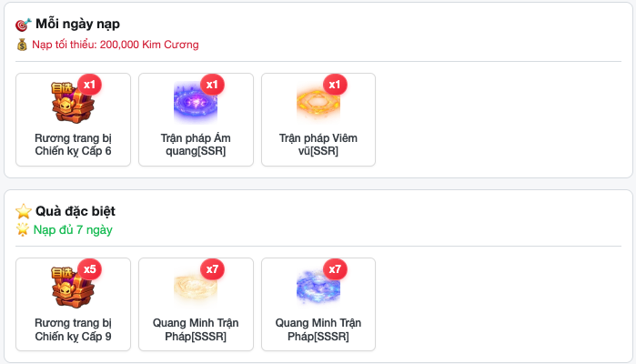The height and width of the screenshot is (364, 636).
Task: Click the x5 badge on Cấp 9 chest
Action: pos(89,269)
